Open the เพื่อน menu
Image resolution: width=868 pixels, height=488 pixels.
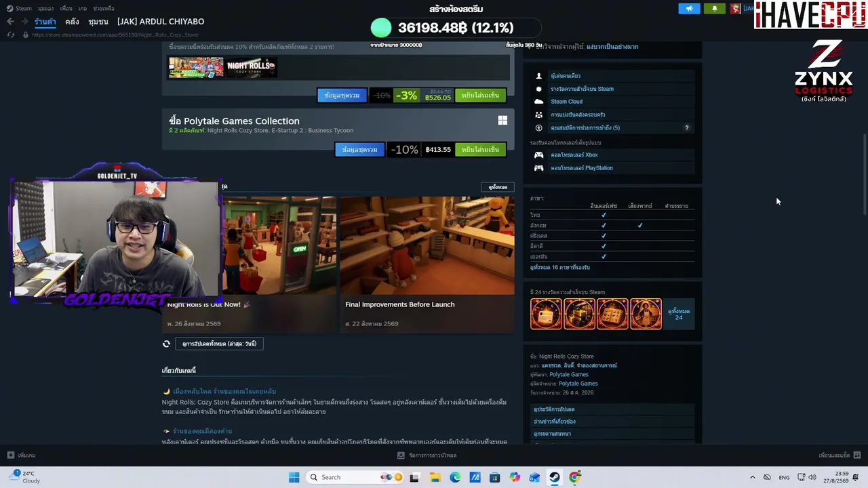tap(66, 8)
